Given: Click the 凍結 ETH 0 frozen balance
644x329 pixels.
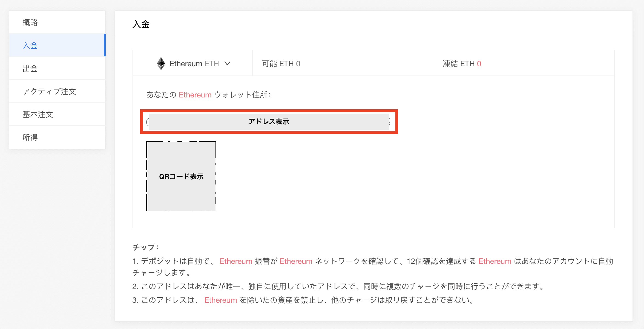Looking at the screenshot, I should pos(462,64).
